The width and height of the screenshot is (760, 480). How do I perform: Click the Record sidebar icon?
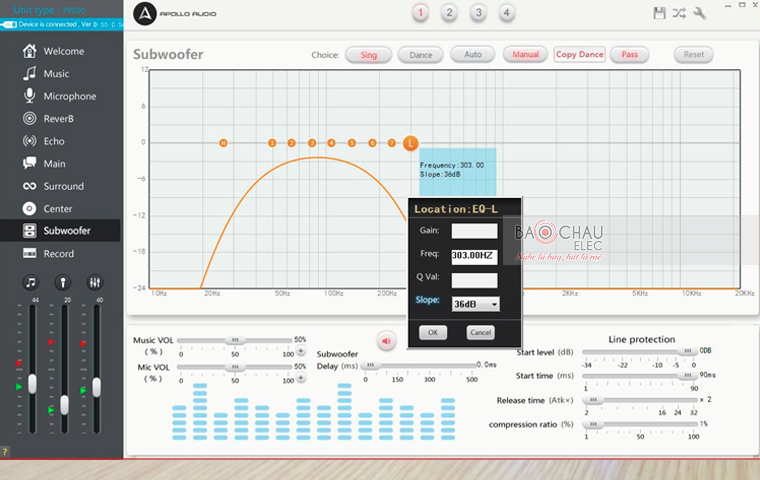point(30,254)
